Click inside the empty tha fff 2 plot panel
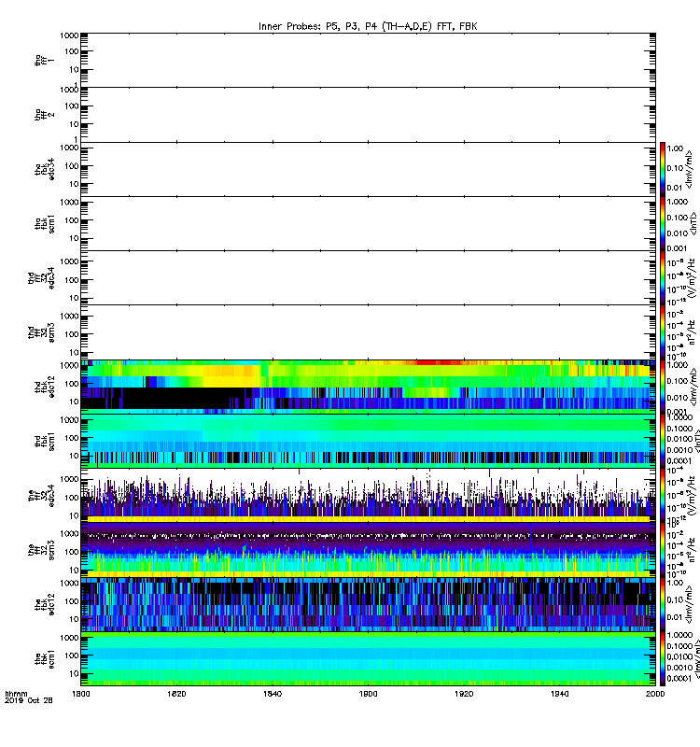This screenshot has width=700, height=747. click(x=368, y=115)
